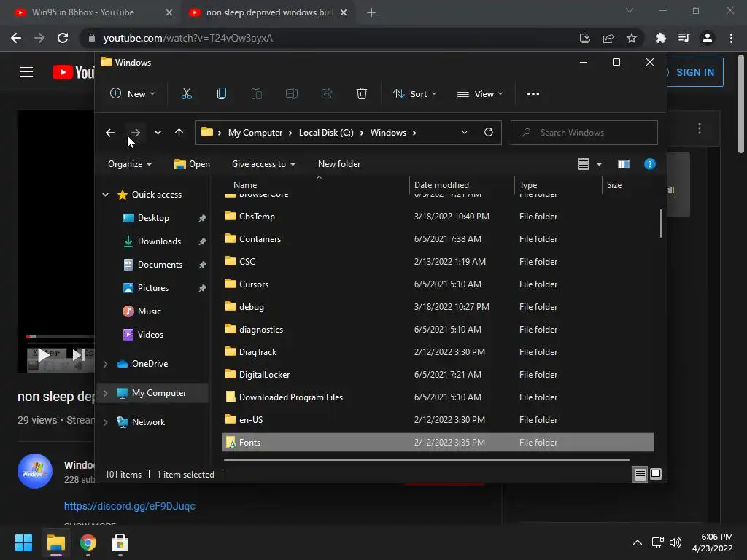This screenshot has height=560, width=747.
Task: Expand the My Computer tree node
Action: 106,393
